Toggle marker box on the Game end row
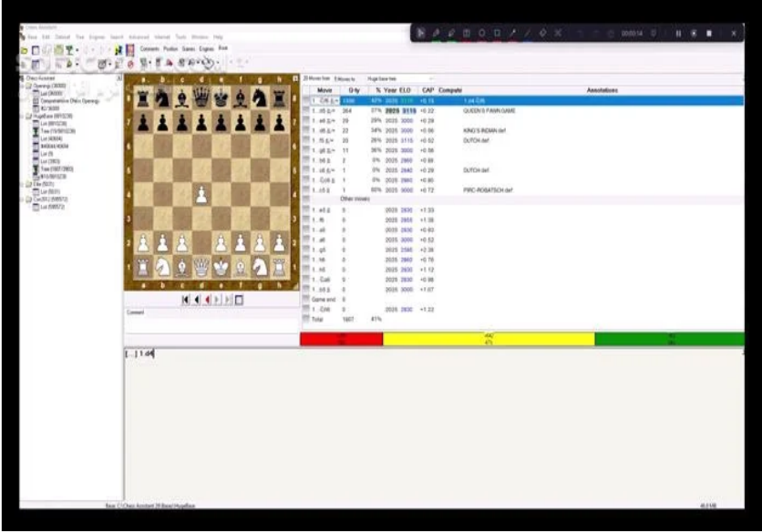The width and height of the screenshot is (762, 532). (x=306, y=300)
